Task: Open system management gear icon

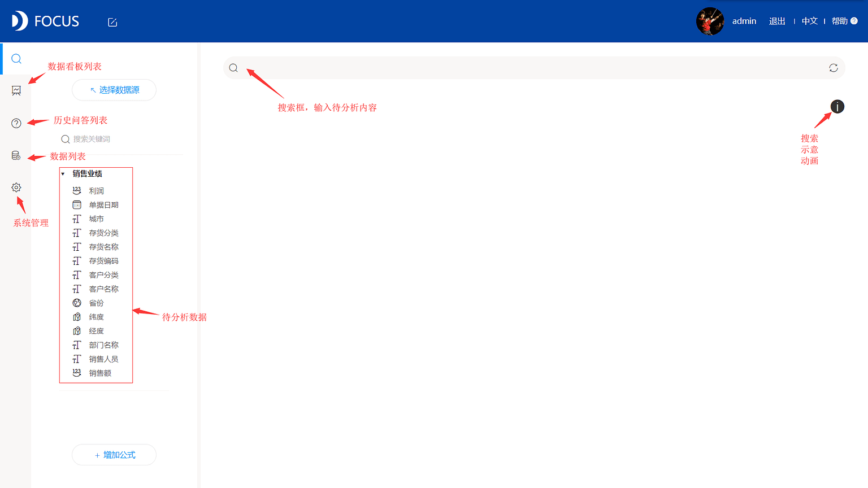Action: tap(16, 188)
